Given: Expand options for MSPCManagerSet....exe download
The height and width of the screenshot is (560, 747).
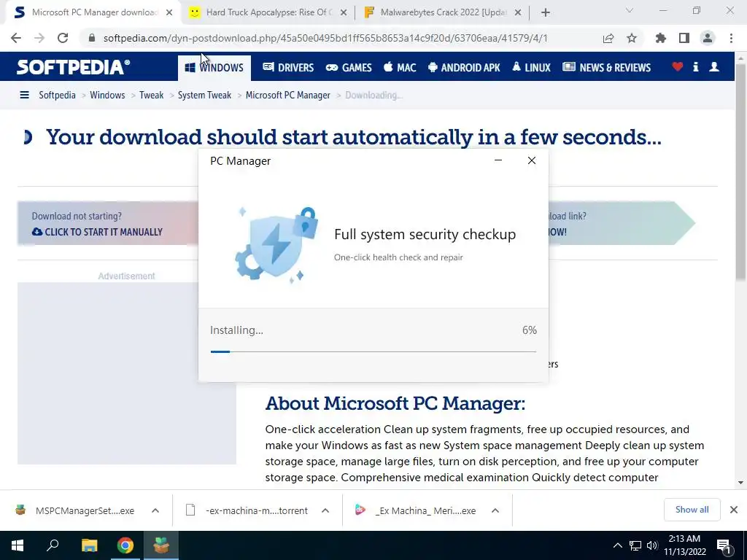Looking at the screenshot, I should click(x=155, y=511).
